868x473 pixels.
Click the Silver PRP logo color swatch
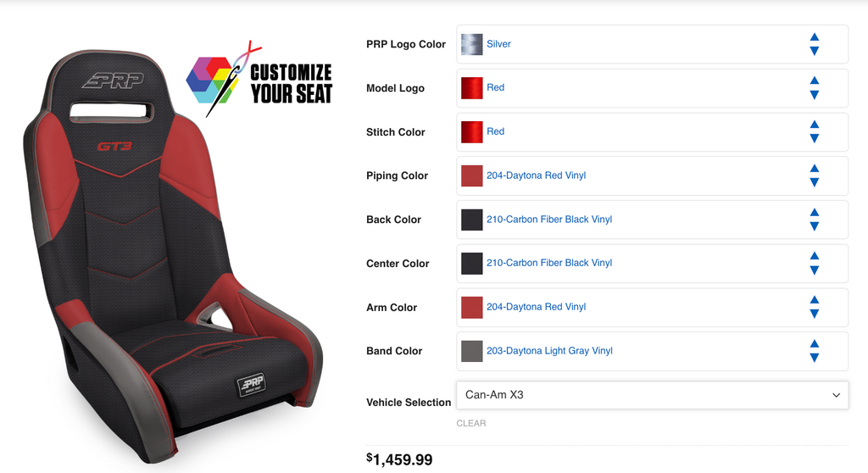point(471,44)
